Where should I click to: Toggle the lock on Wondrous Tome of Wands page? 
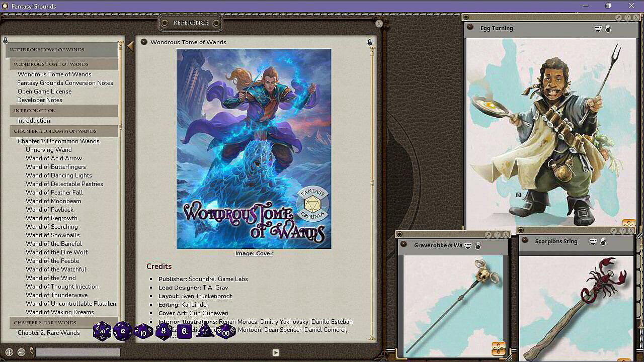(370, 42)
